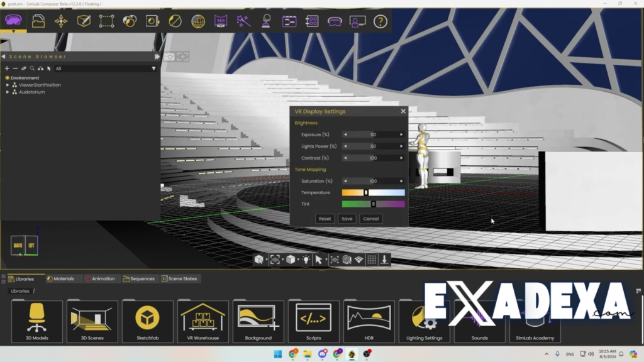The image size is (644, 362).
Task: Open the ENG language indicator in the taskbar
Action: tap(570, 354)
